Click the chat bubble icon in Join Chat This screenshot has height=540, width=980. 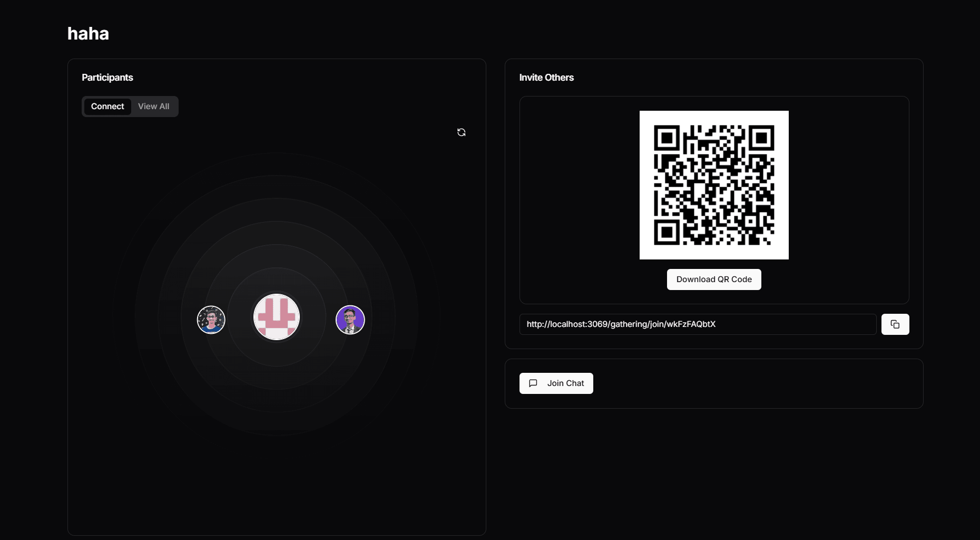click(x=533, y=383)
